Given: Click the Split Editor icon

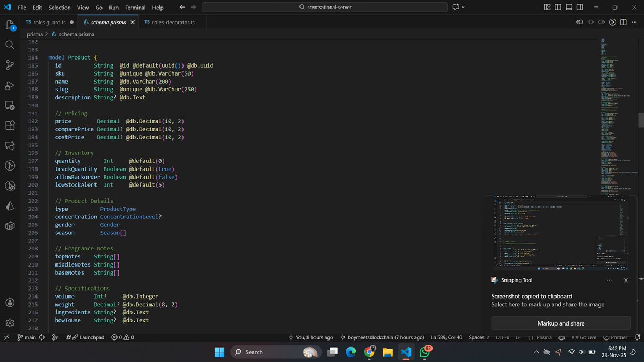Looking at the screenshot, I should point(623,22).
